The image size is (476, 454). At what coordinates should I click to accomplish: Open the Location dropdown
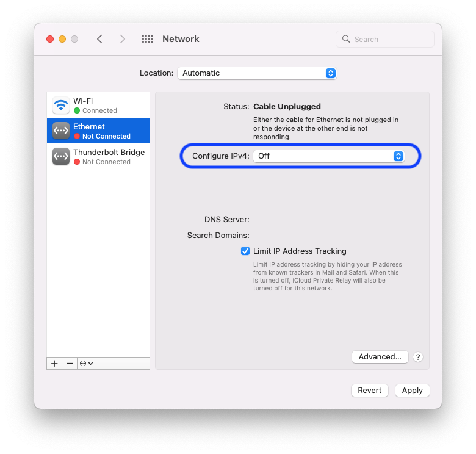[257, 73]
